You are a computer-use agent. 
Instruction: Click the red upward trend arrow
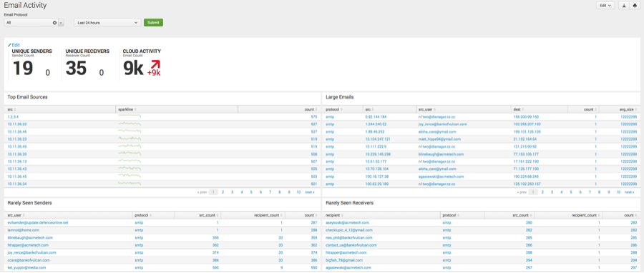155,64
